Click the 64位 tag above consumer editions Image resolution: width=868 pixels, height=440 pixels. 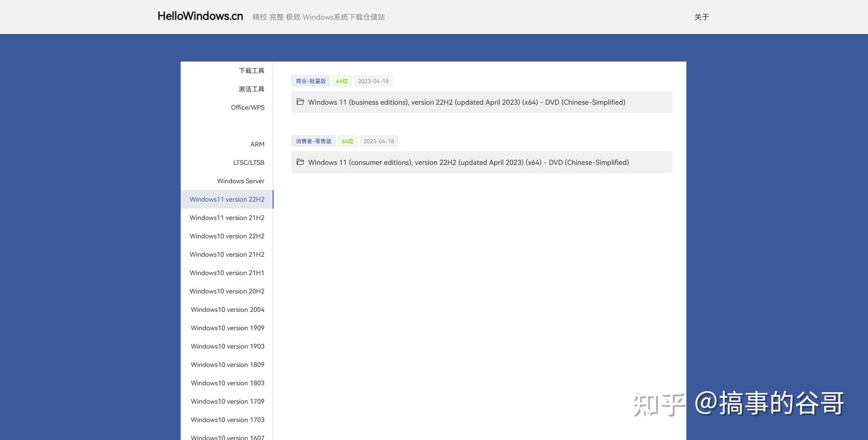[x=348, y=141]
